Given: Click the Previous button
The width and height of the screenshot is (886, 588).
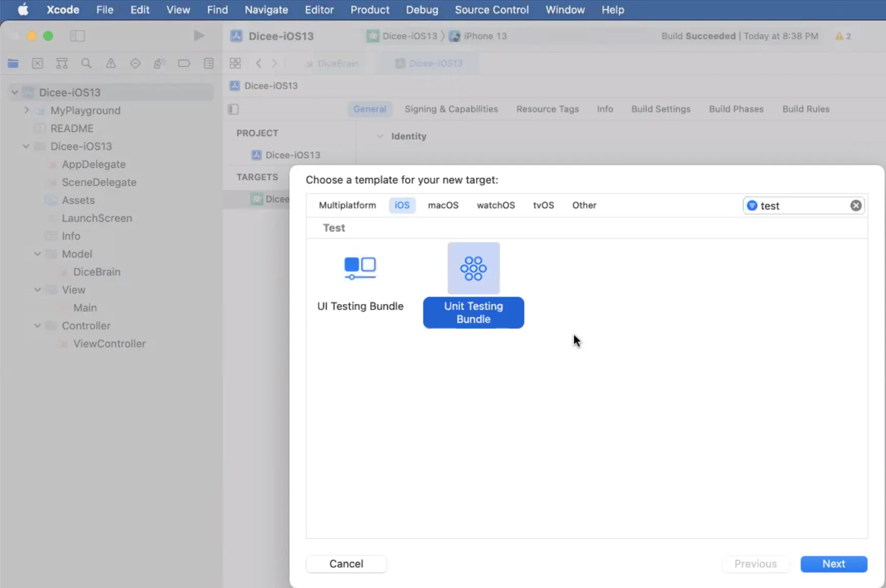Looking at the screenshot, I should [755, 564].
